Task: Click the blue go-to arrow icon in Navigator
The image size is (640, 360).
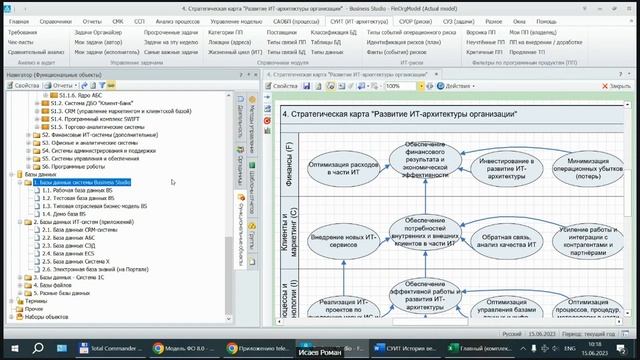Action: [84, 85]
